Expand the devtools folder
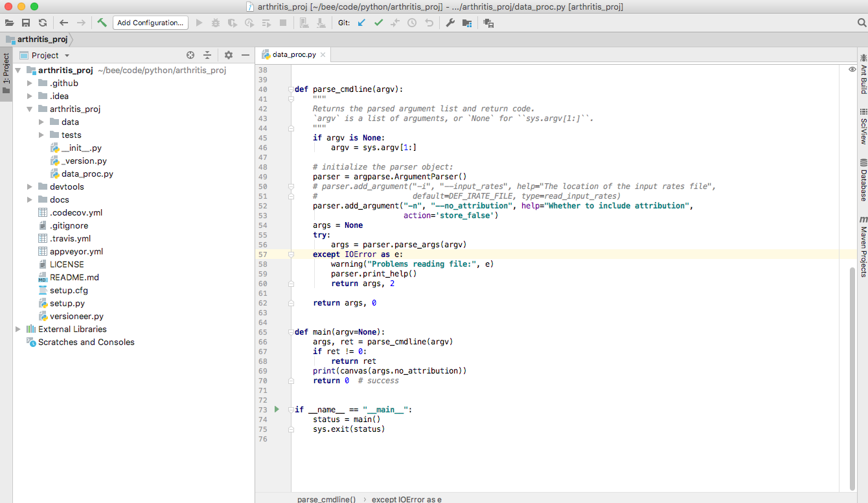This screenshot has width=868, height=503. 30,186
